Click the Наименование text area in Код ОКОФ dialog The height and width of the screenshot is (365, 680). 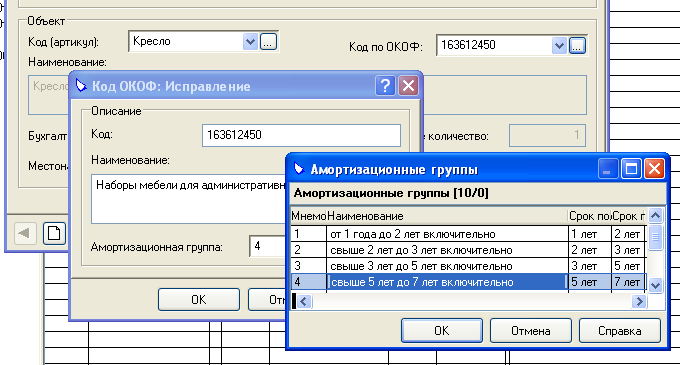[x=189, y=199]
